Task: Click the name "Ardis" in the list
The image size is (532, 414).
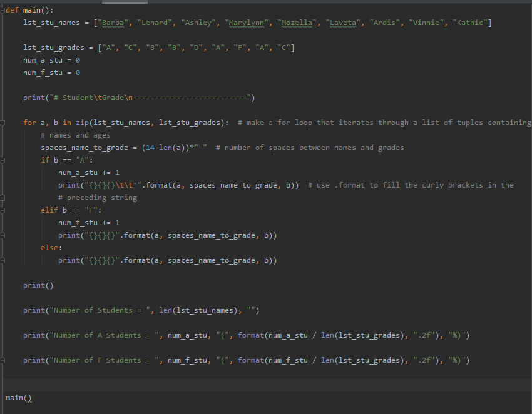Action: [384, 23]
